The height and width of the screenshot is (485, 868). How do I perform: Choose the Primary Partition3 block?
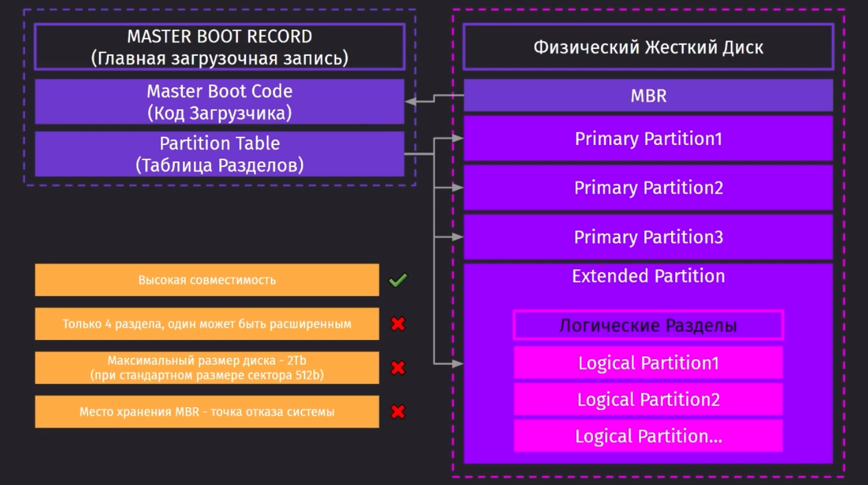(648, 237)
